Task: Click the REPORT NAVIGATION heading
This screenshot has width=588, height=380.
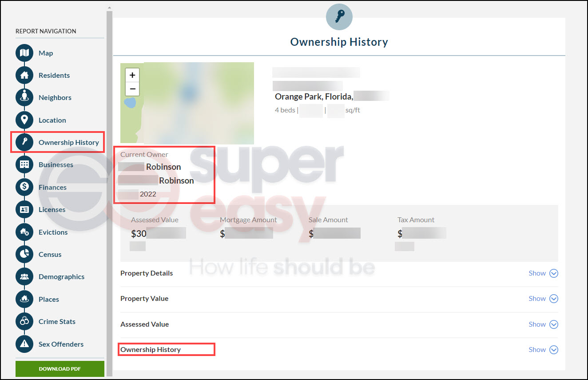Action: (x=46, y=31)
